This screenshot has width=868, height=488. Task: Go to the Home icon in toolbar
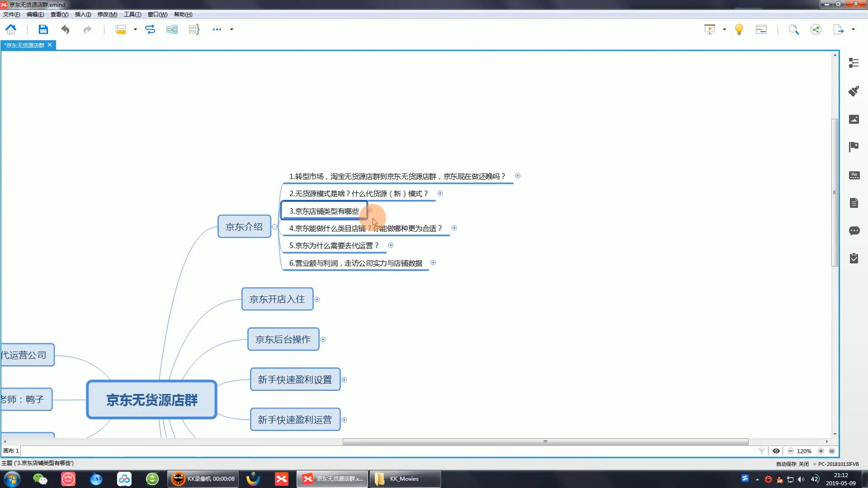[x=11, y=29]
